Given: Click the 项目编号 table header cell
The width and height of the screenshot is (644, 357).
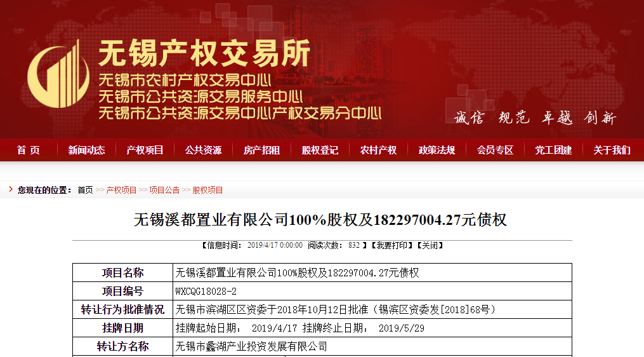Looking at the screenshot, I should tap(123, 291).
